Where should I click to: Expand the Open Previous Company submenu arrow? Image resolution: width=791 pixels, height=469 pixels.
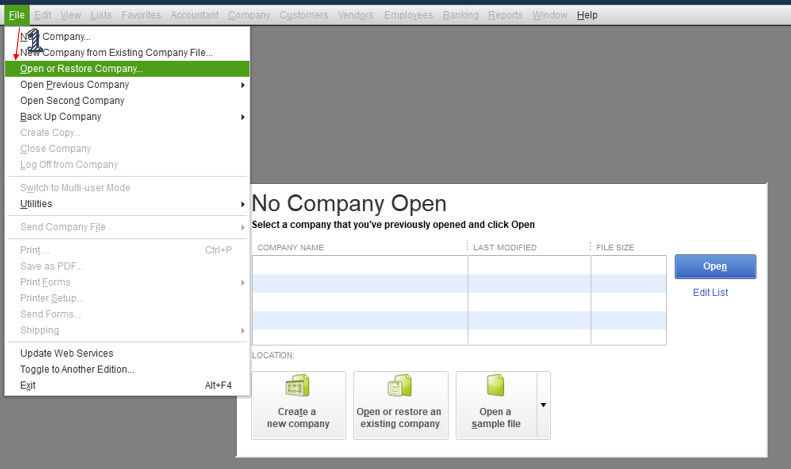[243, 85]
